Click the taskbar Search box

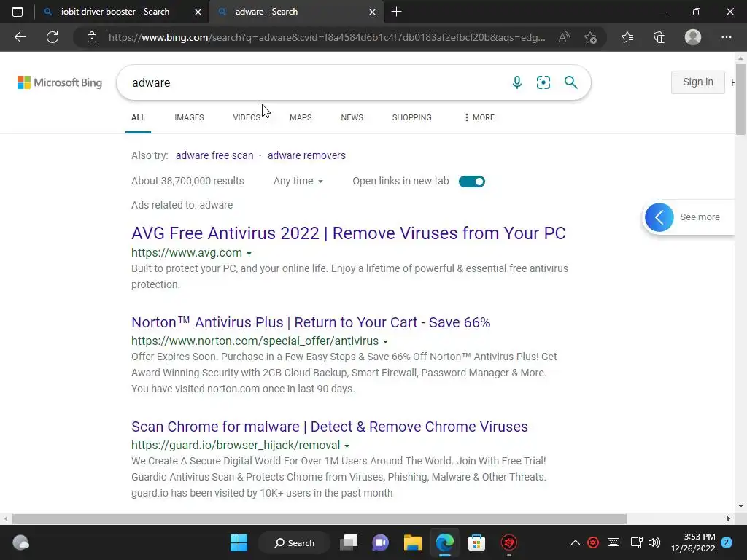[295, 542]
